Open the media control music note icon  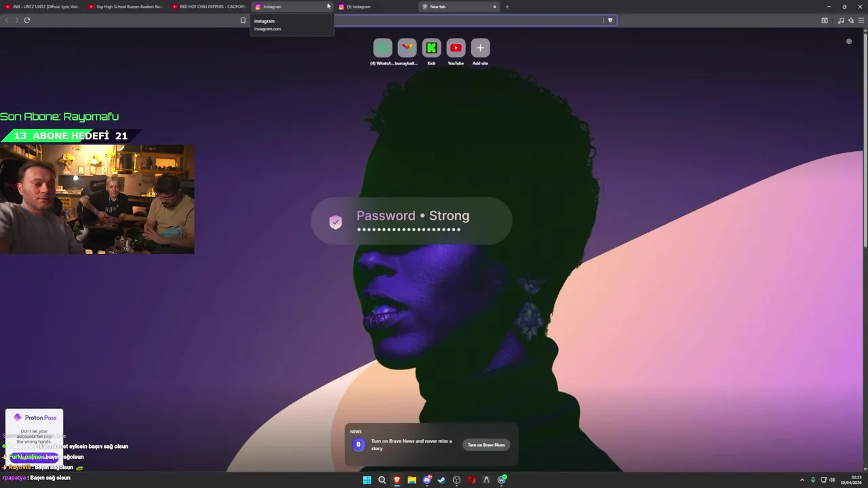point(841,20)
